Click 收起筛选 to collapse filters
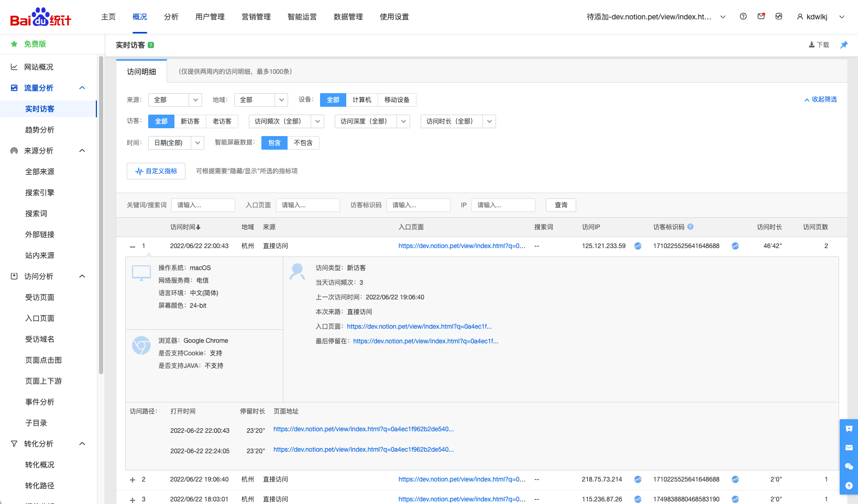 (821, 99)
